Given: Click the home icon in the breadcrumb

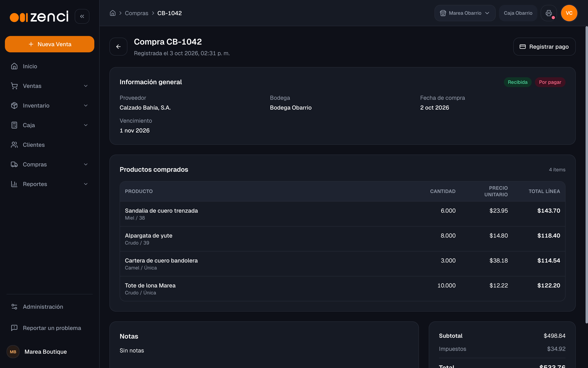Looking at the screenshot, I should (112, 13).
